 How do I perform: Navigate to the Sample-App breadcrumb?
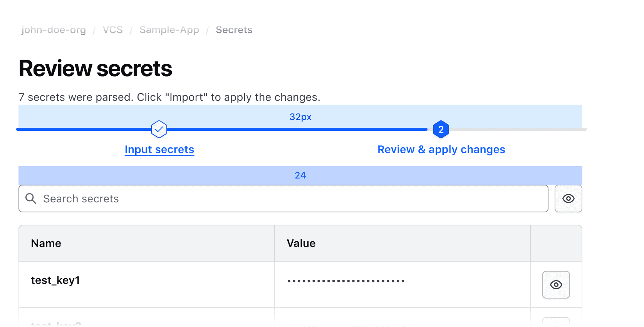(x=169, y=30)
